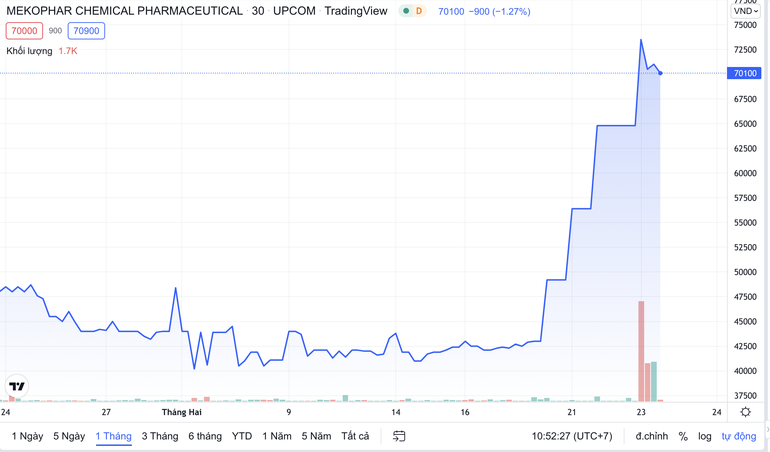Click the Khối lượng volume indicator label
This screenshot has width=770, height=452.
pyautogui.click(x=29, y=50)
